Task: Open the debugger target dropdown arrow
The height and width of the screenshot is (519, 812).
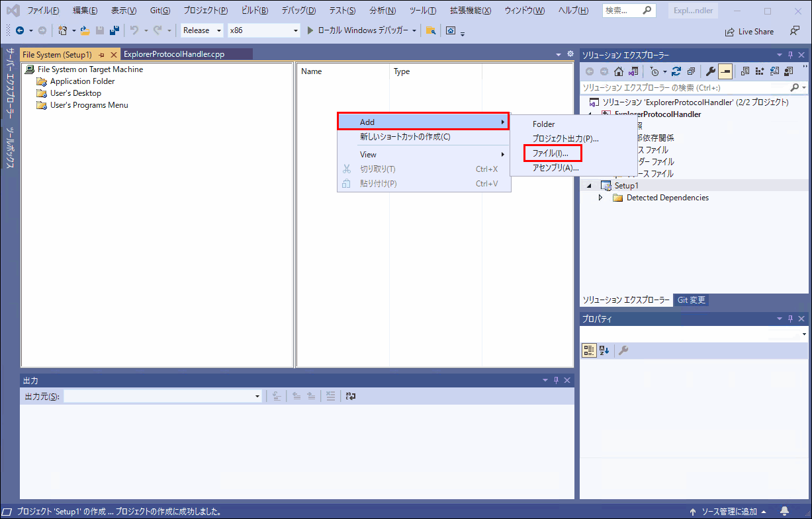Action: [x=415, y=30]
